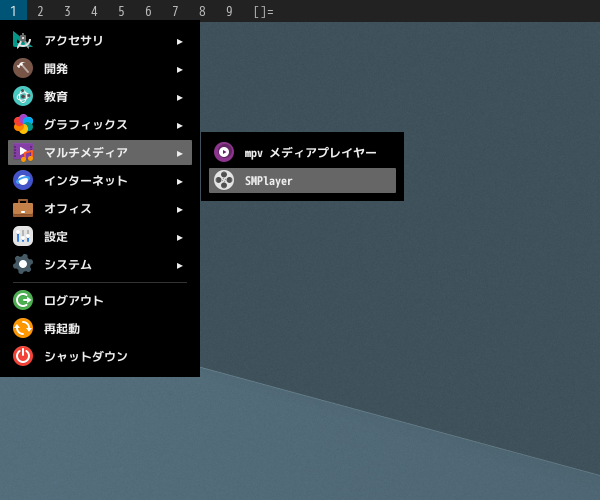The height and width of the screenshot is (500, 600).
Task: Select the マルチメディア menu entry
Action: coord(100,152)
